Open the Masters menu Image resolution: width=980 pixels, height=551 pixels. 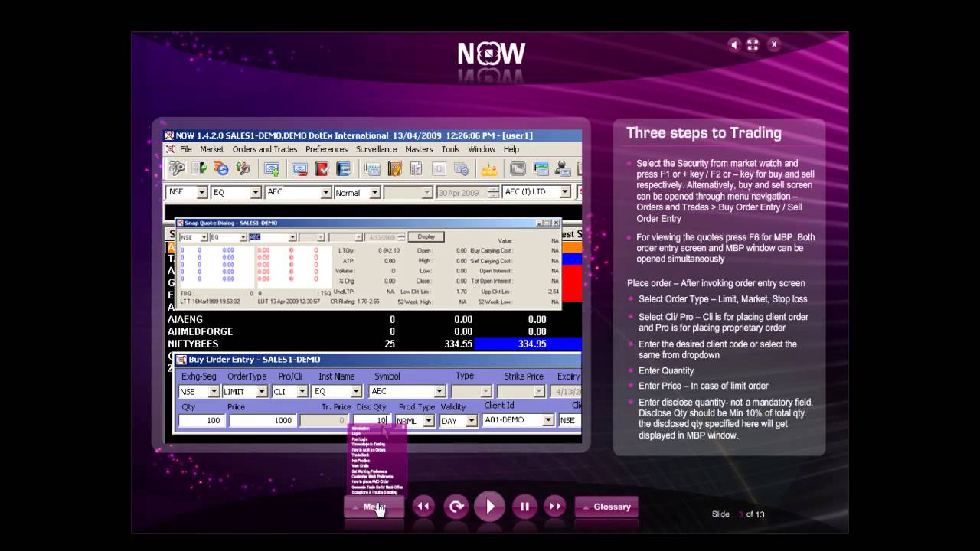[419, 149]
